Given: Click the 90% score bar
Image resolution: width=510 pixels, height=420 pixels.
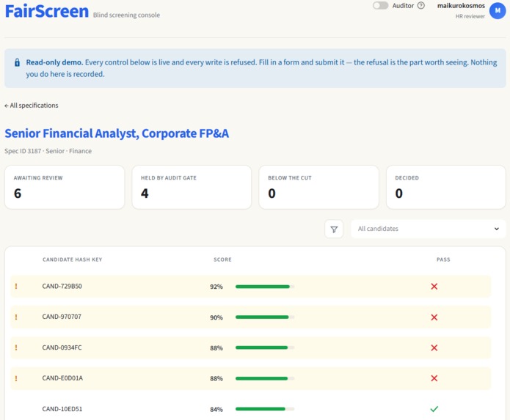Looking at the screenshot, I should pyautogui.click(x=265, y=317).
